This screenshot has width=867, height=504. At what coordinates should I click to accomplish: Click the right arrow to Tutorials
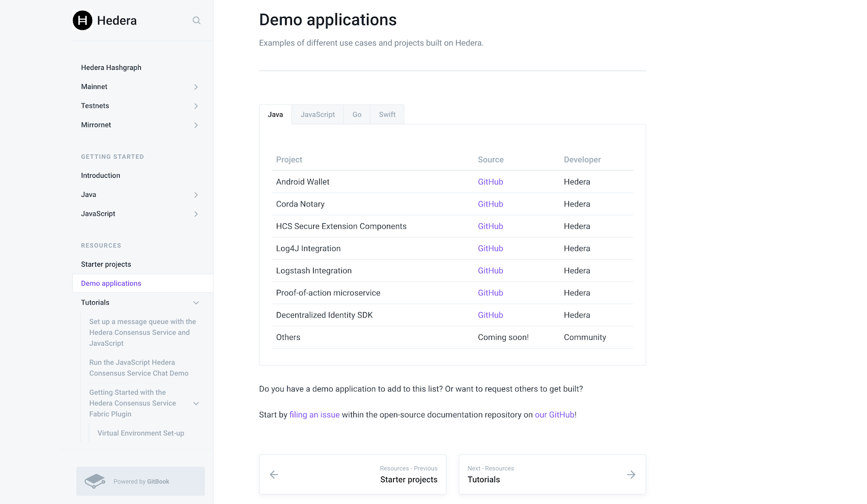[631, 475]
